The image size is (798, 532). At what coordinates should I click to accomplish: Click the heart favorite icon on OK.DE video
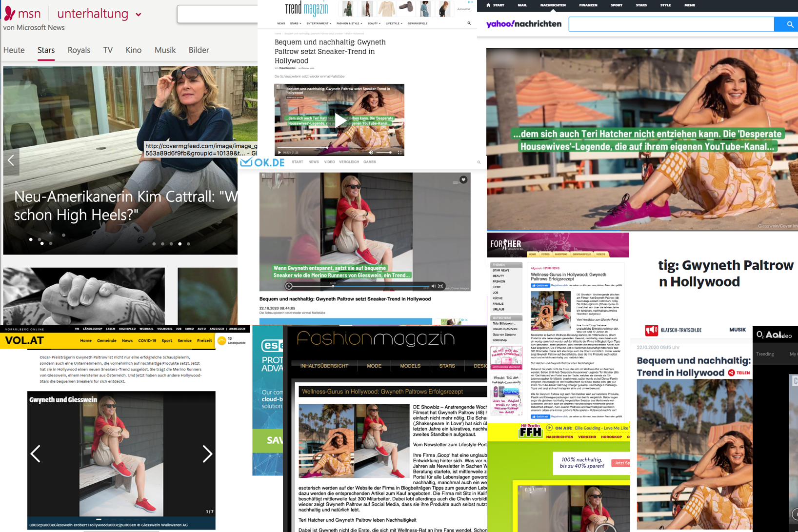click(463, 179)
